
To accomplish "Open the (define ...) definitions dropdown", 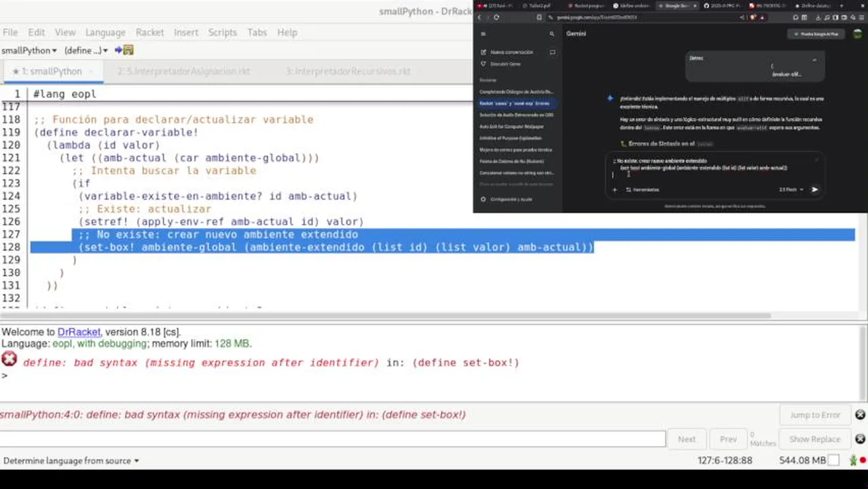I will pyautogui.click(x=86, y=50).
